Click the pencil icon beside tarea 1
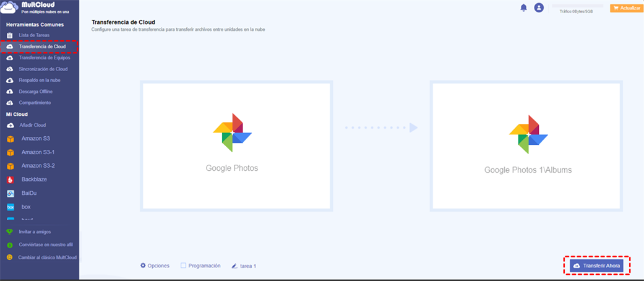 tap(234, 266)
